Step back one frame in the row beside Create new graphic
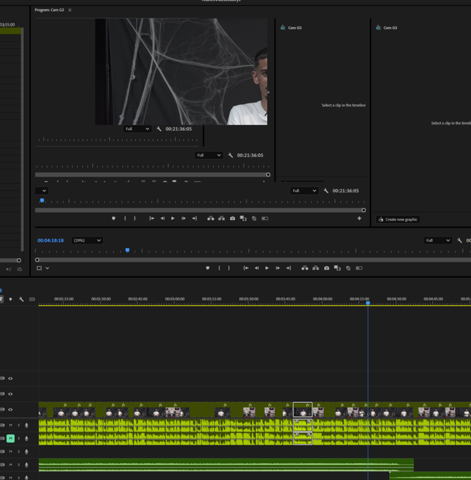 (163, 219)
